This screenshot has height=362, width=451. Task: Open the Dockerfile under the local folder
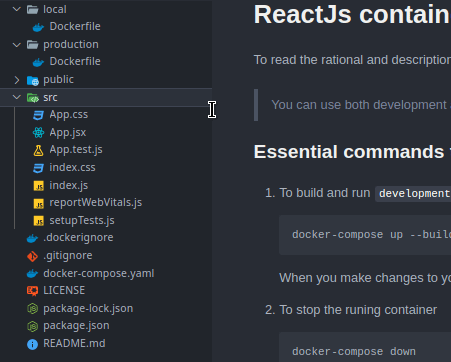point(75,26)
